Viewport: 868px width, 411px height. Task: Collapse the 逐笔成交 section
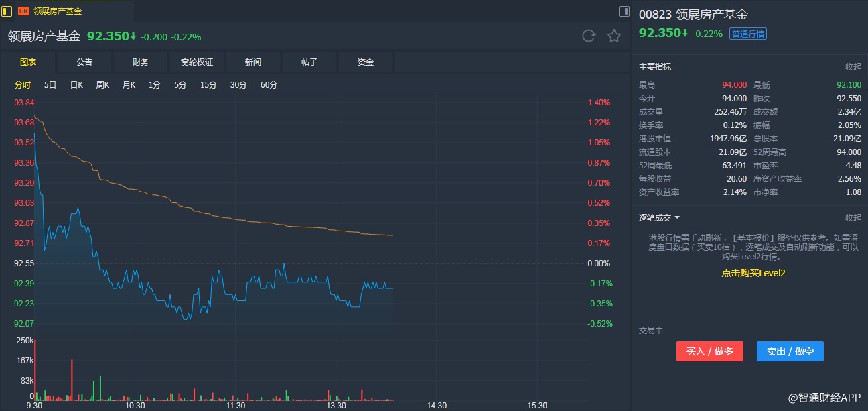(x=853, y=218)
